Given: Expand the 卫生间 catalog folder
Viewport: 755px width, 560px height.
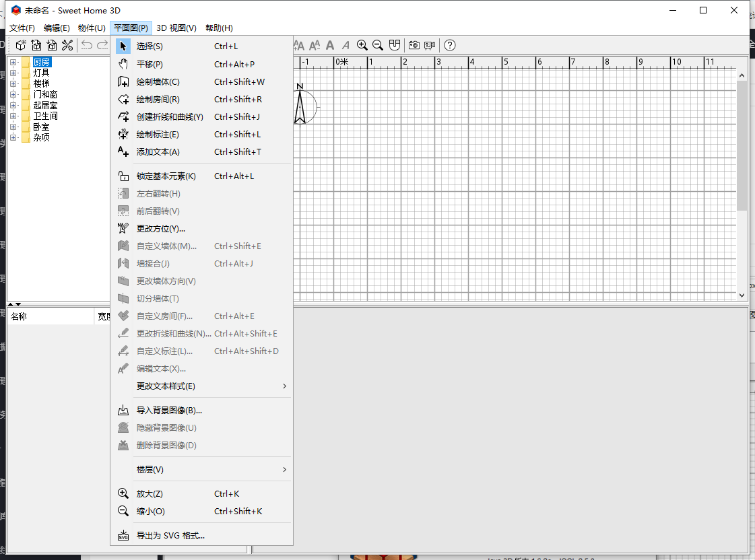Looking at the screenshot, I should pos(13,116).
